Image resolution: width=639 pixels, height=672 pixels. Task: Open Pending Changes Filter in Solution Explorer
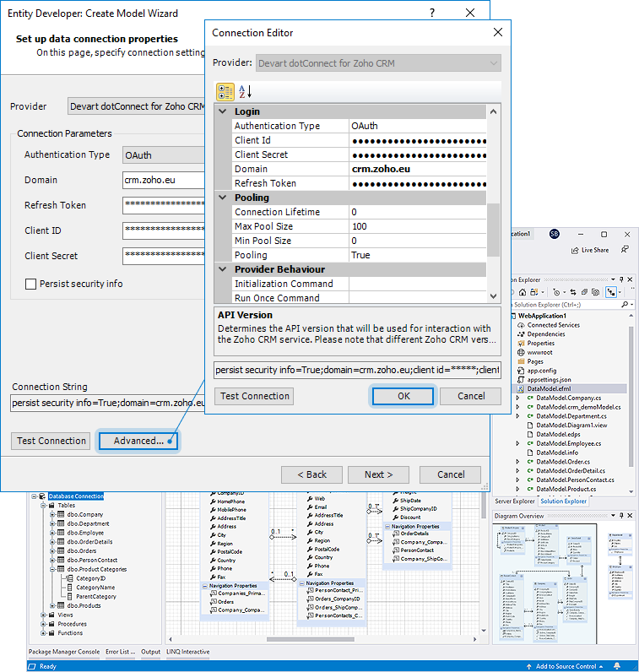pos(556,292)
